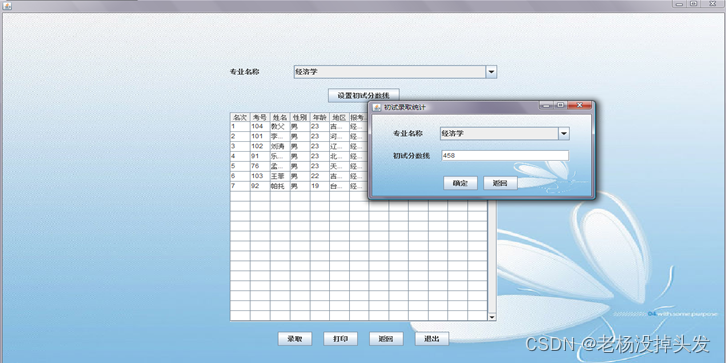Click the 确定 button in the dialog
The image size is (726, 363).
(x=460, y=183)
